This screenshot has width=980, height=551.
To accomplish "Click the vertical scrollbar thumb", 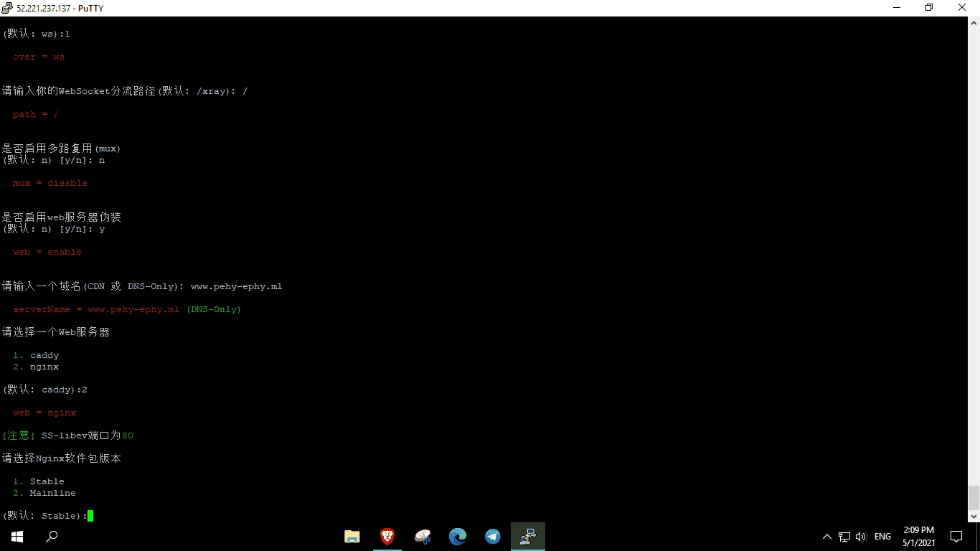I will click(974, 496).
